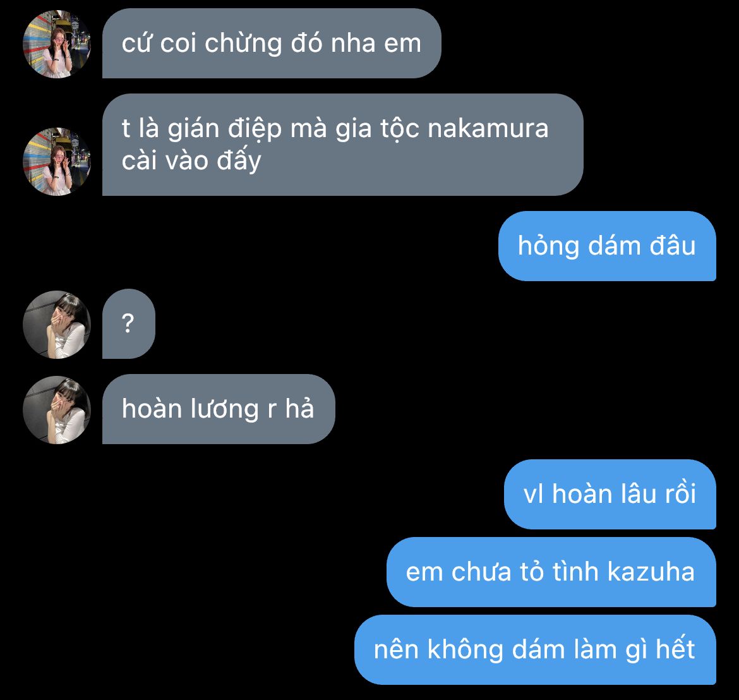Select the "hoàn lương r hả" message bubble

[x=219, y=409]
